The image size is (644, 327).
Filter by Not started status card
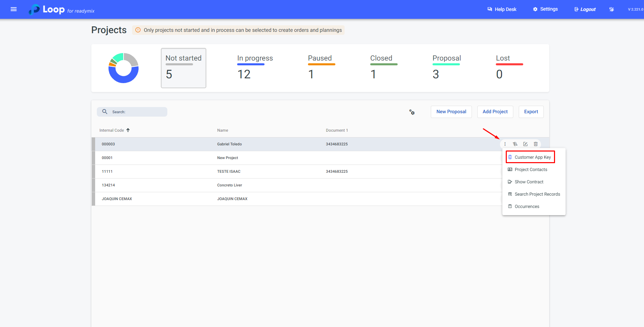pyautogui.click(x=183, y=68)
